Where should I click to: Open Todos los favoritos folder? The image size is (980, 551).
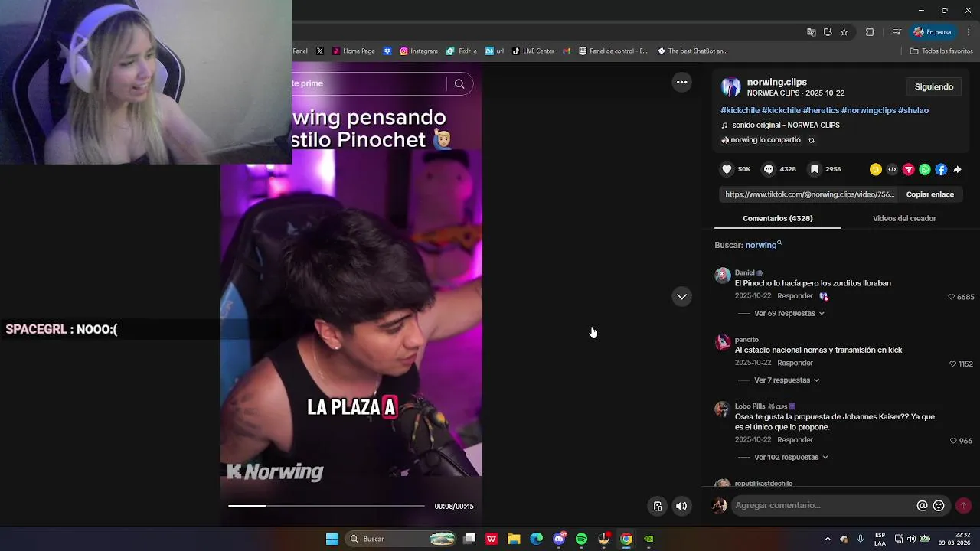[x=941, y=51]
